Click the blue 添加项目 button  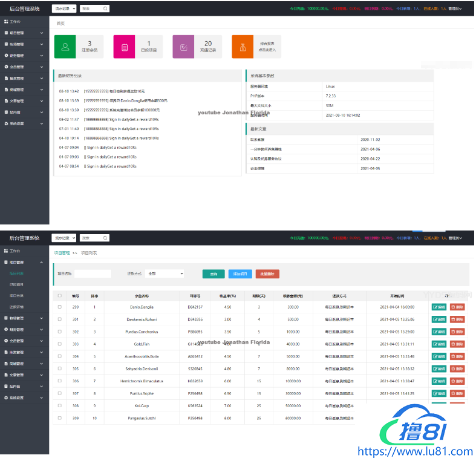[x=240, y=274]
